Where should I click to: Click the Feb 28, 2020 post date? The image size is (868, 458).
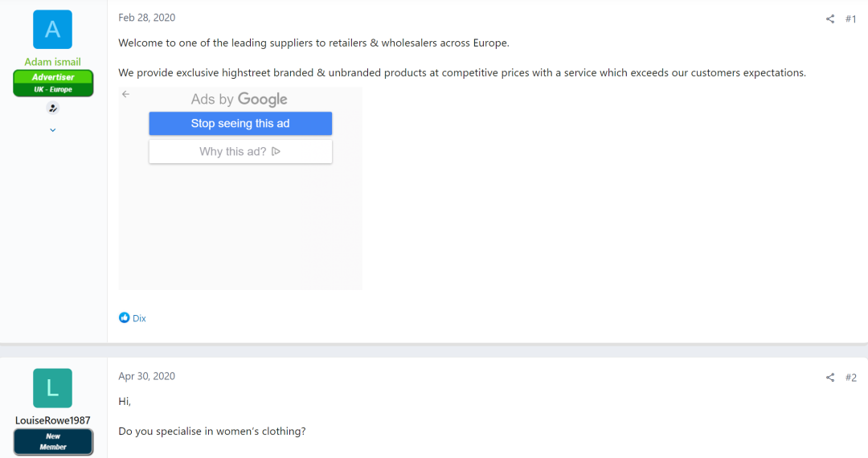[146, 18]
